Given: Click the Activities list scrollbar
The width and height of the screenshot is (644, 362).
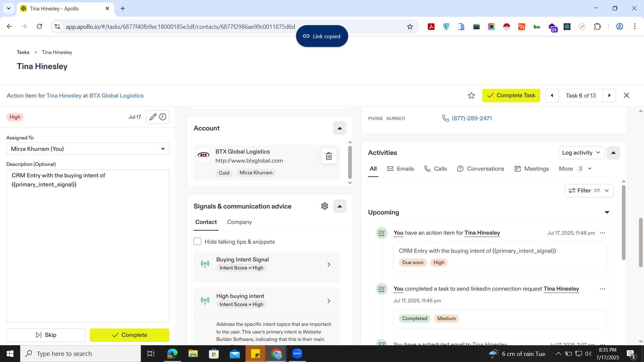Looking at the screenshot, I should (x=624, y=223).
